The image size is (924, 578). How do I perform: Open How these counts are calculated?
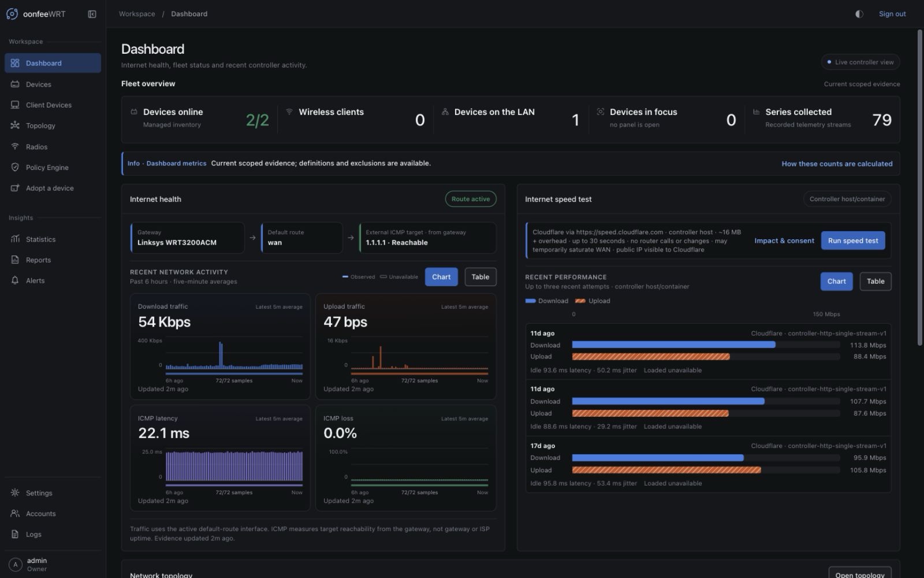point(837,164)
